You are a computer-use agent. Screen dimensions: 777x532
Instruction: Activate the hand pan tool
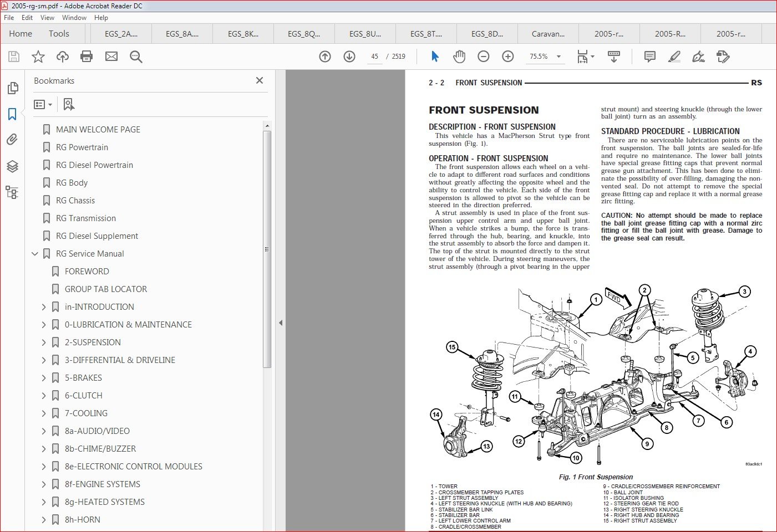(x=459, y=57)
